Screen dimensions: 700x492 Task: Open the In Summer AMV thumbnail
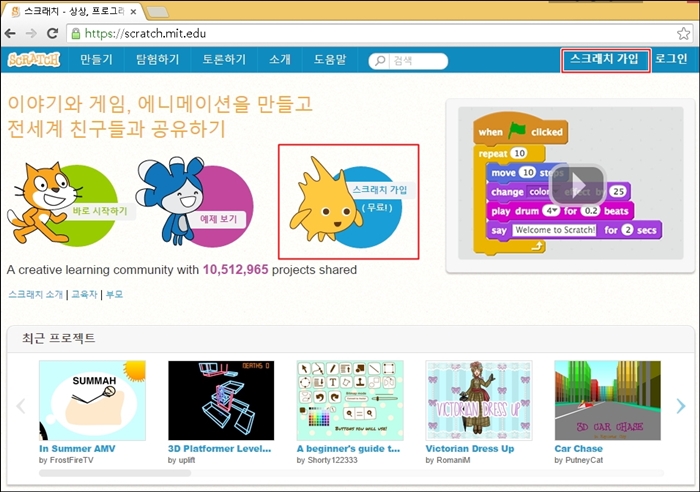click(x=92, y=400)
